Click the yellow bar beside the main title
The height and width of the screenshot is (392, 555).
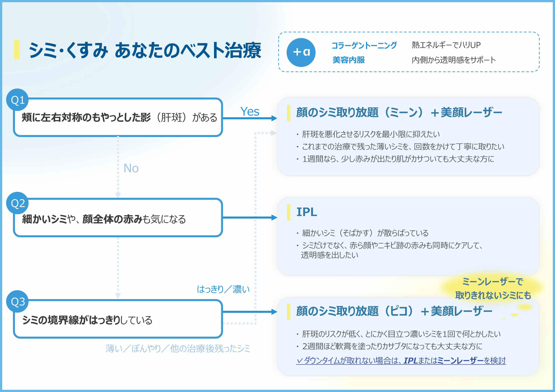17,50
